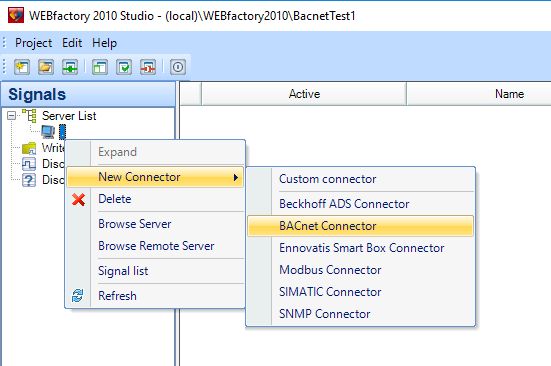Click the info circle toolbar icon
551x366 pixels.
(178, 67)
